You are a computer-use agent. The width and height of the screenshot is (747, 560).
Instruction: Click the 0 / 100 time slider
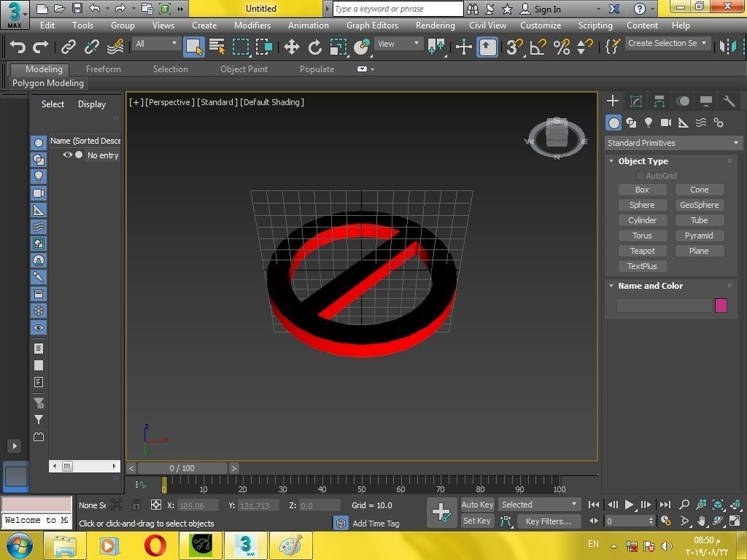pyautogui.click(x=182, y=468)
